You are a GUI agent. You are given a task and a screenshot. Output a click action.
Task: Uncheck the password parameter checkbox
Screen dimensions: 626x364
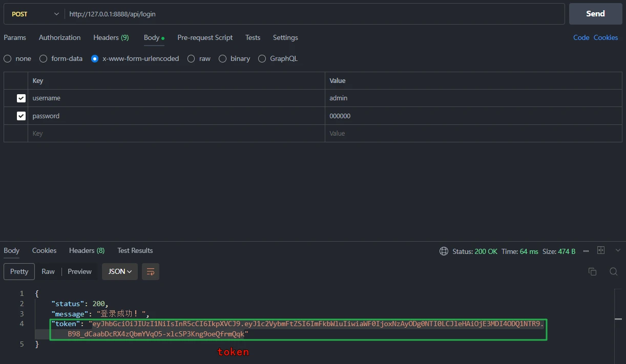point(21,116)
